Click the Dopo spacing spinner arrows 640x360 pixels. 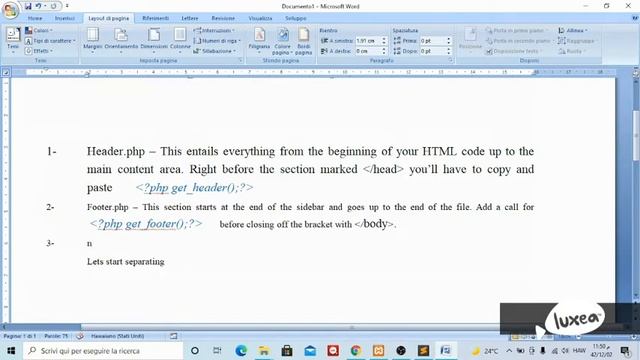point(449,51)
